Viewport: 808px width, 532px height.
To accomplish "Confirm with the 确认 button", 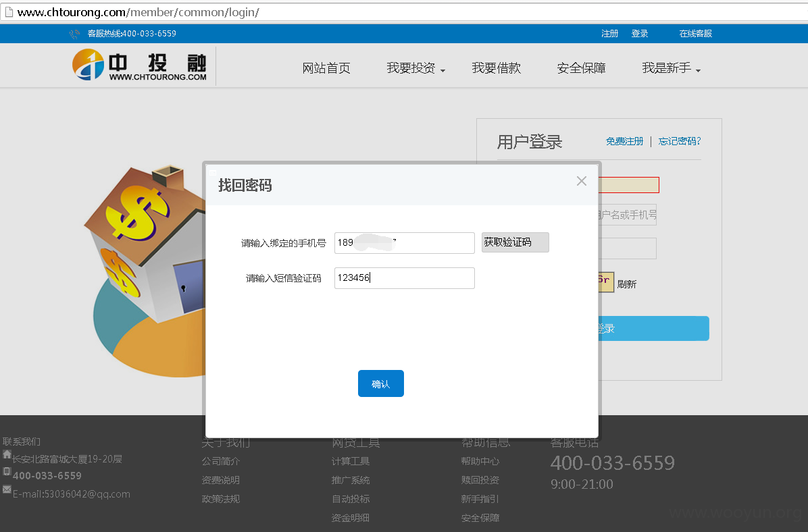I will point(381,383).
